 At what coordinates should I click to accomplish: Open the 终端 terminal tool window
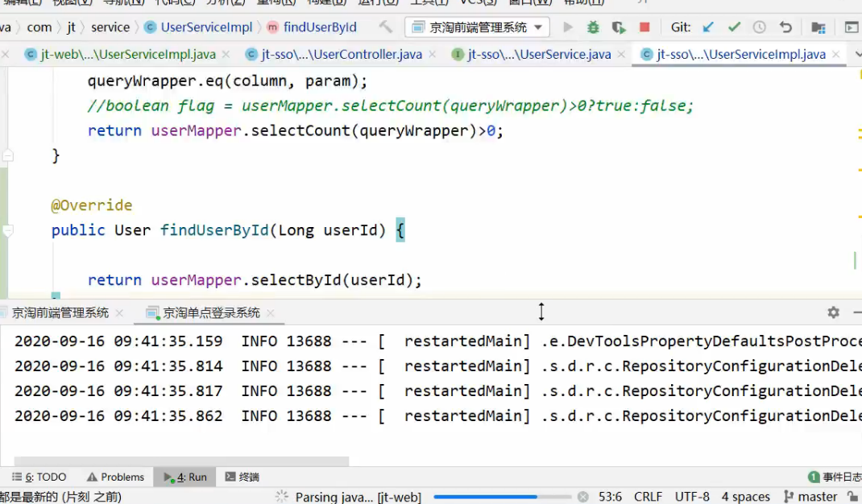[242, 477]
